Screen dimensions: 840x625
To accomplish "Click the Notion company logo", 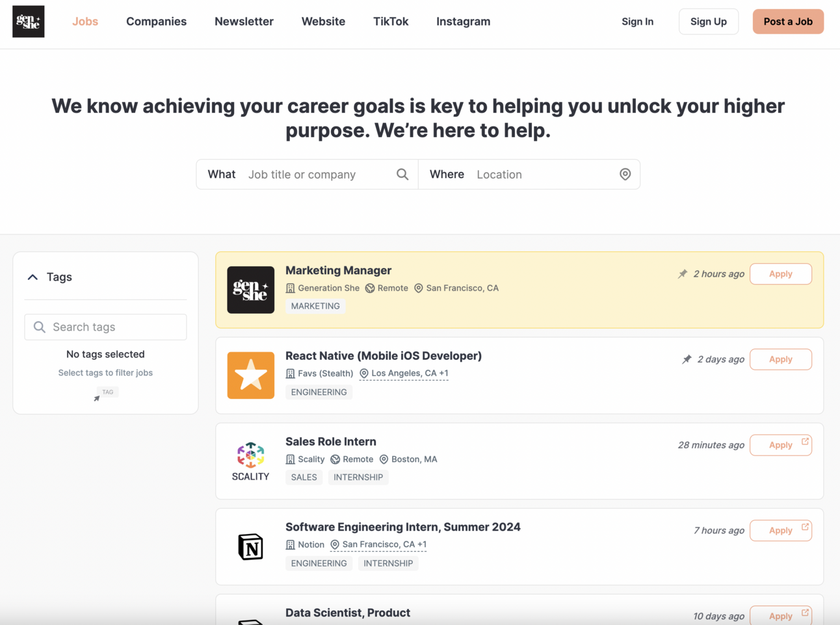I will 251,546.
